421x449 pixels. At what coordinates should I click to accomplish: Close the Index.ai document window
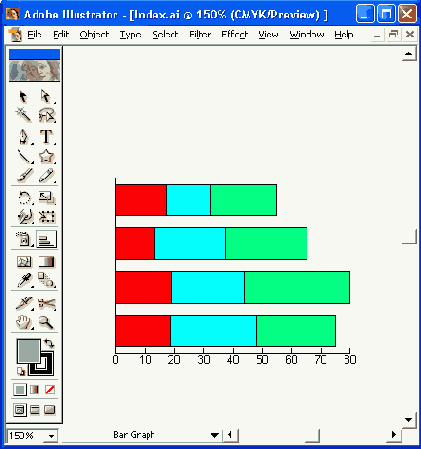410,35
